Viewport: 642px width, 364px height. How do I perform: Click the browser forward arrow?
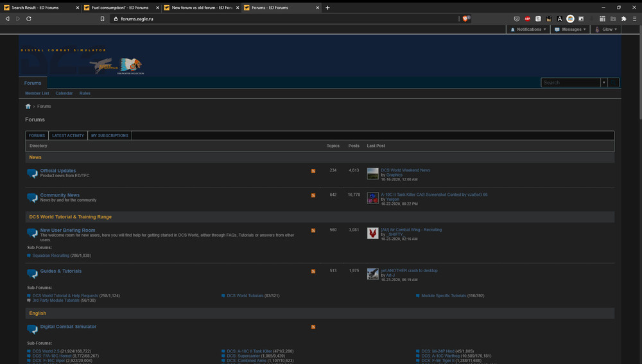18,19
